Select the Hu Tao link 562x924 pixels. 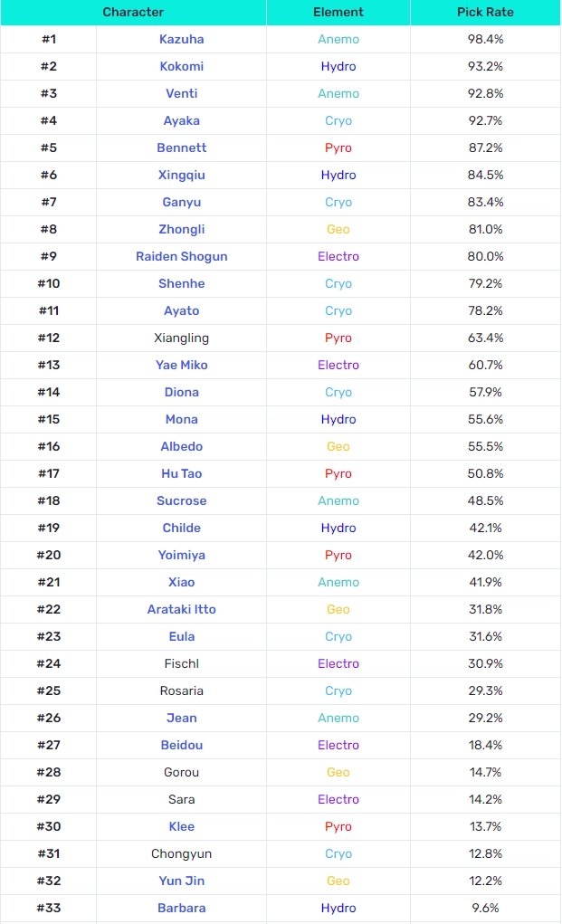pyautogui.click(x=181, y=473)
